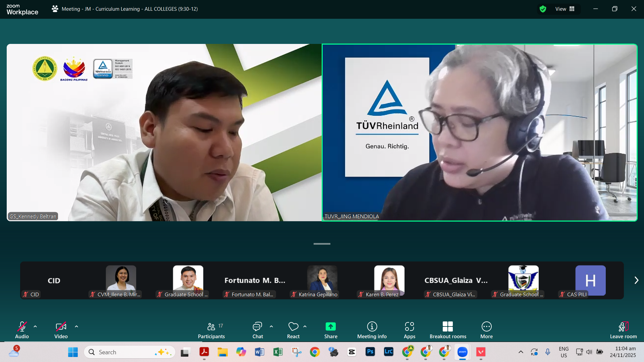Unmute the microphone via Audio button

coord(22,330)
